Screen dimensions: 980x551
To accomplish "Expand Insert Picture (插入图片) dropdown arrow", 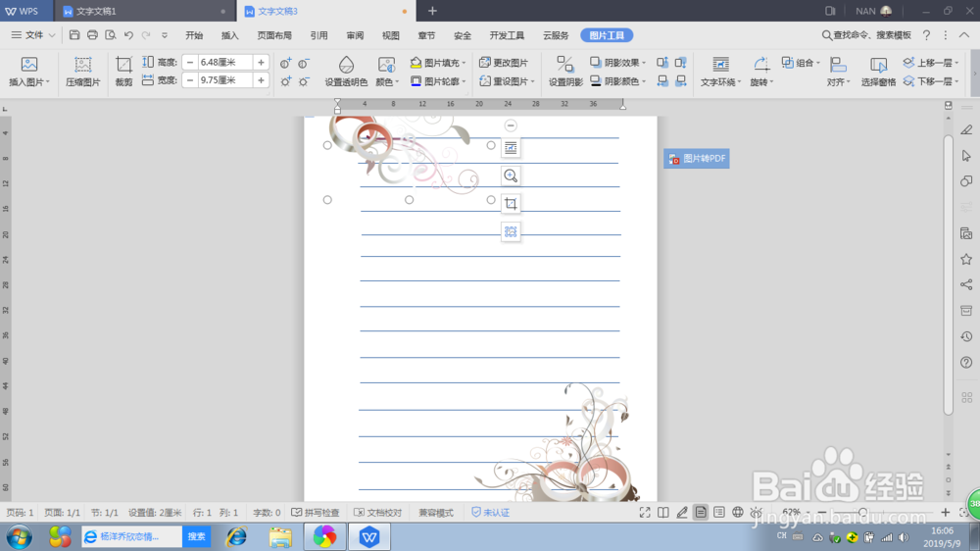I will [47, 82].
